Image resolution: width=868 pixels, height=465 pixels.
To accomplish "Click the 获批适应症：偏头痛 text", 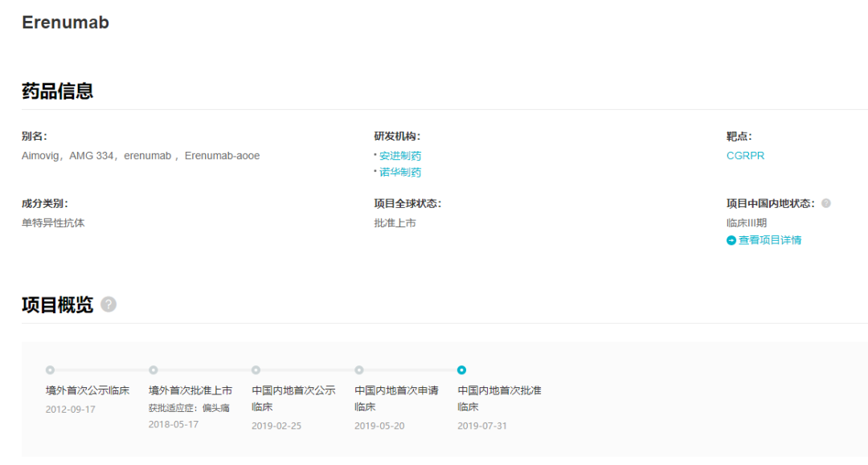I will (189, 408).
